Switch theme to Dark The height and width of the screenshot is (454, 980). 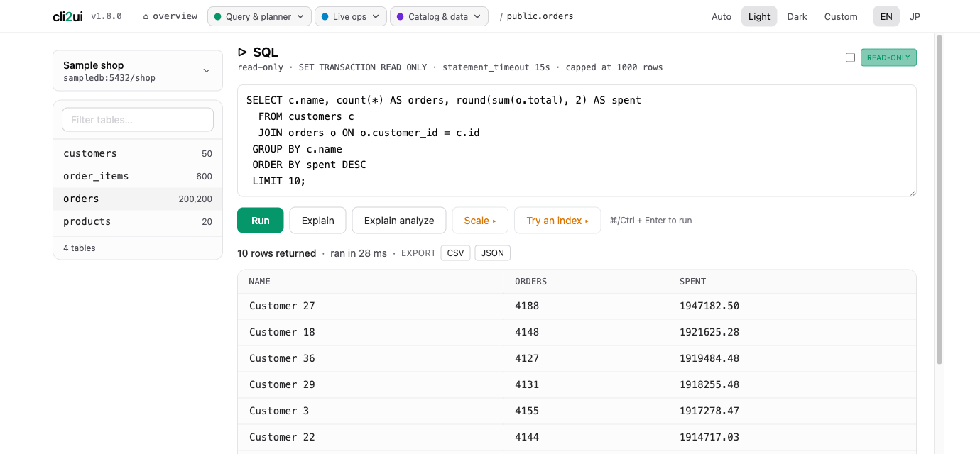[x=797, y=16]
